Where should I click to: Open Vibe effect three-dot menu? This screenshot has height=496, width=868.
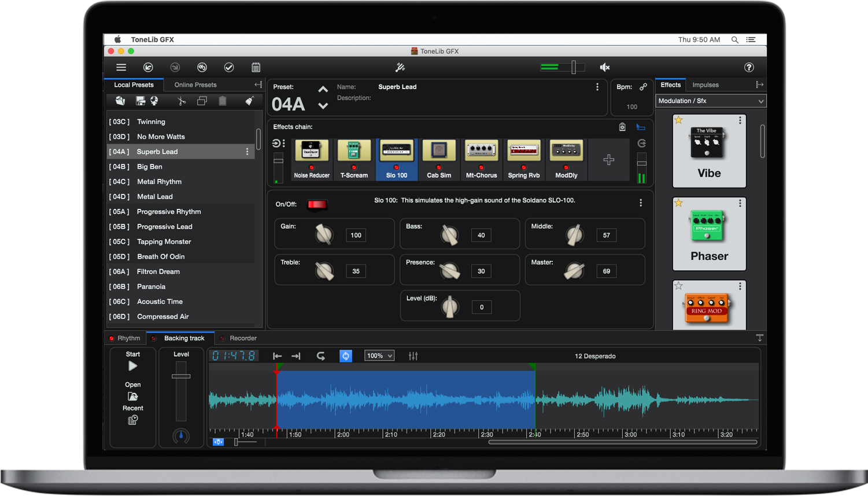pos(740,120)
